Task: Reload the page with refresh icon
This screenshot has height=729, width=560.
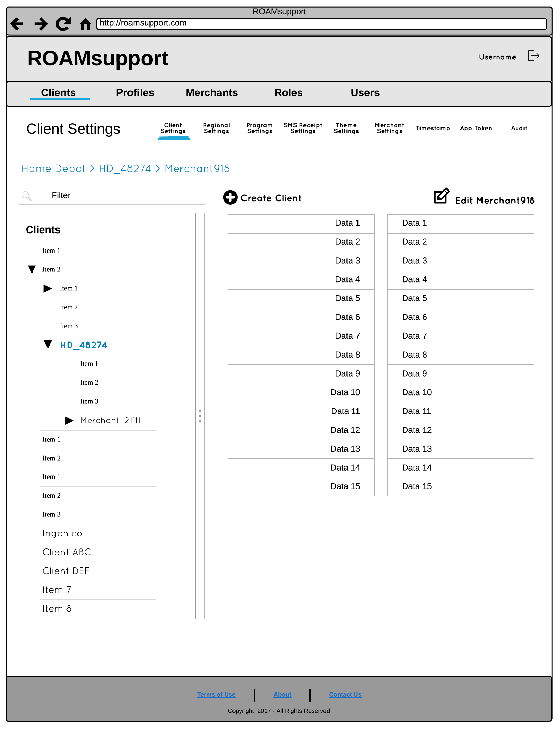Action: tap(63, 24)
